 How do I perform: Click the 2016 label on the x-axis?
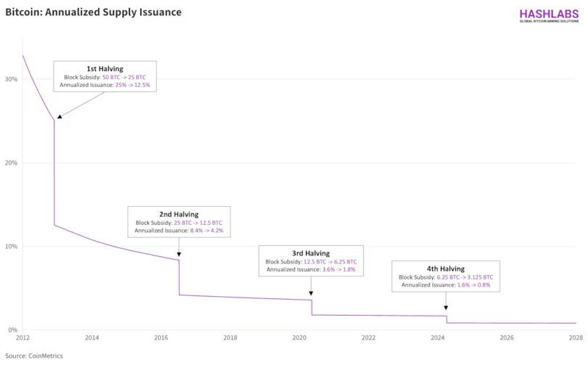[x=161, y=337]
